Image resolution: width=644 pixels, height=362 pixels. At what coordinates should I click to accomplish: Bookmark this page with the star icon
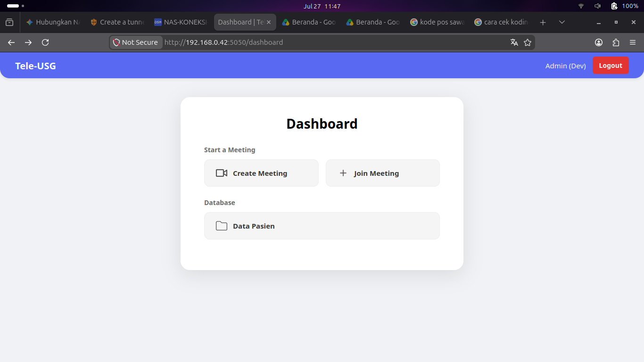(x=528, y=42)
